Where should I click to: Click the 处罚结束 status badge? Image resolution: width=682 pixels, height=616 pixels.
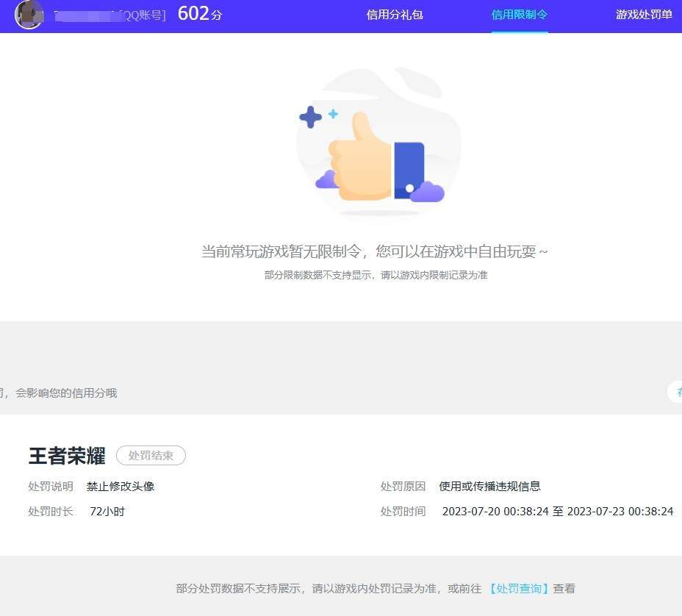(x=151, y=456)
